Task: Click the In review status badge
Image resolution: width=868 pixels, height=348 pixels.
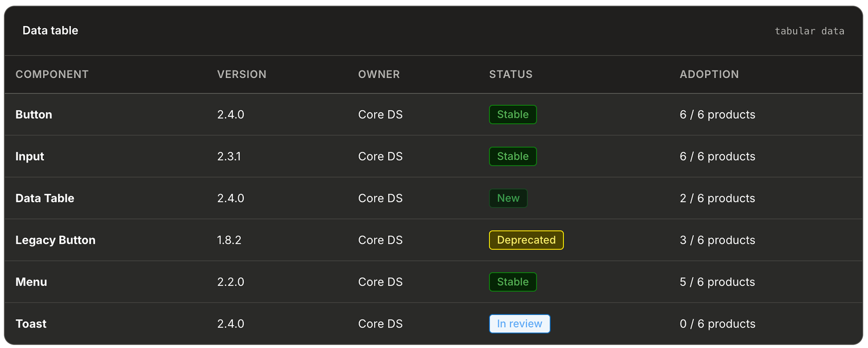Action: coord(519,324)
